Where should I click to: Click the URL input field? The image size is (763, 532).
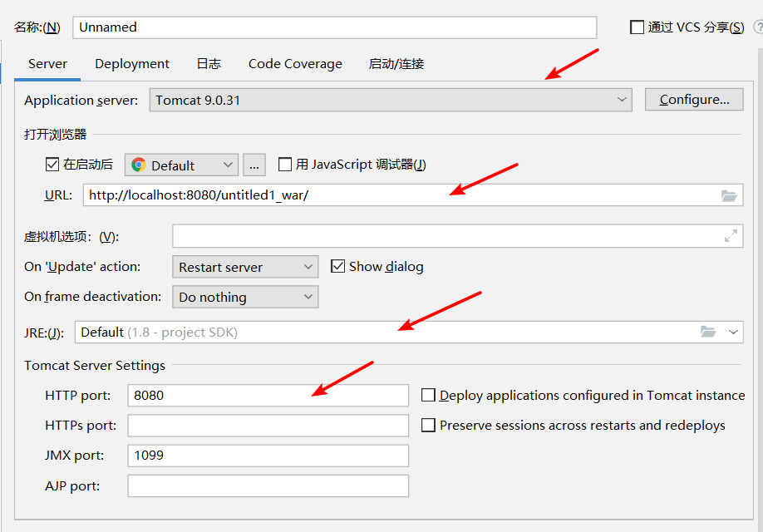pos(413,195)
